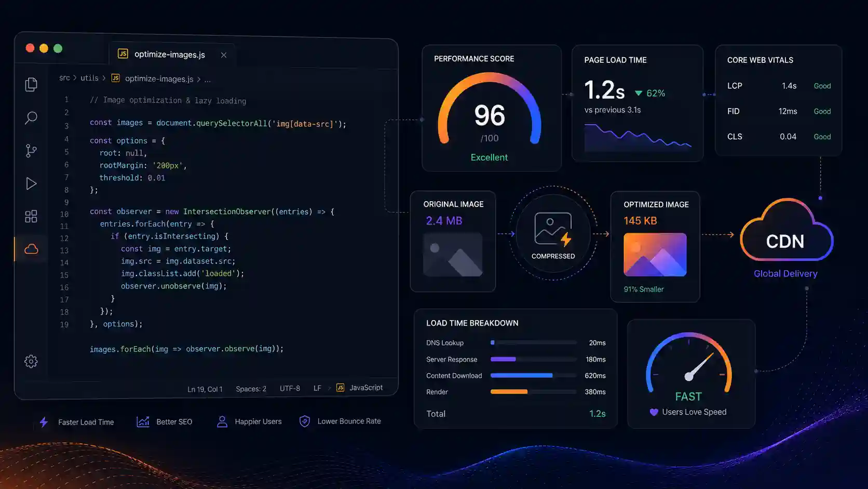Click the Total 1.2s value
Image resolution: width=868 pixels, height=489 pixels.
pyautogui.click(x=598, y=414)
